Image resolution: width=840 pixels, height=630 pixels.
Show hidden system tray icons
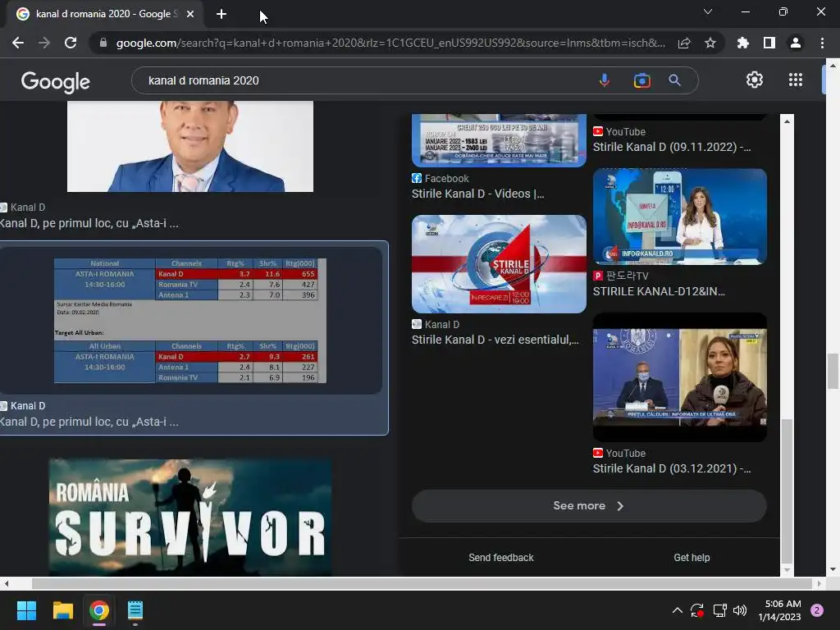(x=677, y=610)
